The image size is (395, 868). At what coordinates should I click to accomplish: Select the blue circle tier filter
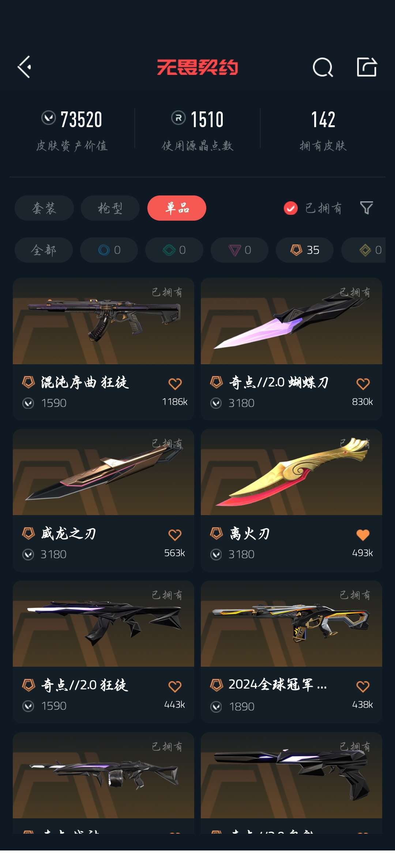109,250
